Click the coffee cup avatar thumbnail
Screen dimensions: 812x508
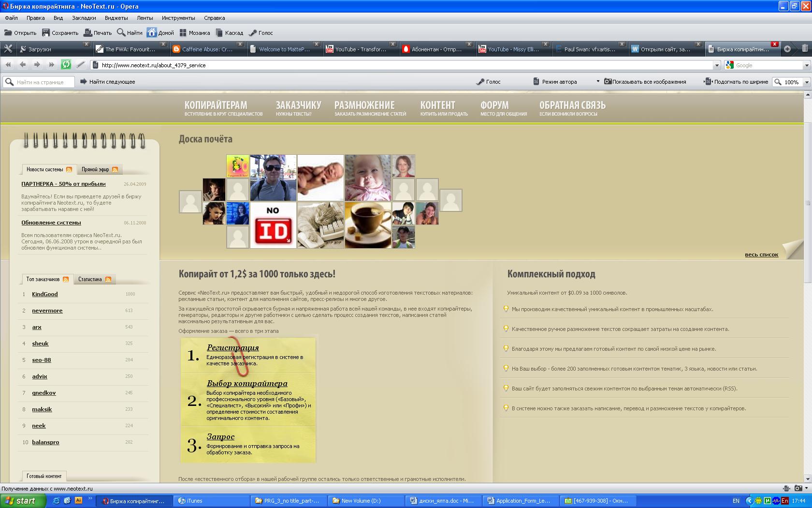click(368, 225)
